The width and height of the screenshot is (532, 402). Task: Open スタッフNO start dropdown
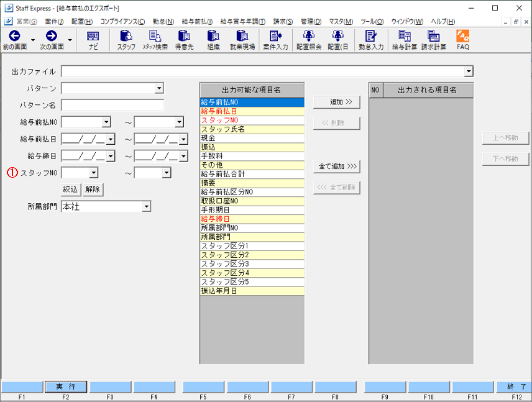(94, 173)
